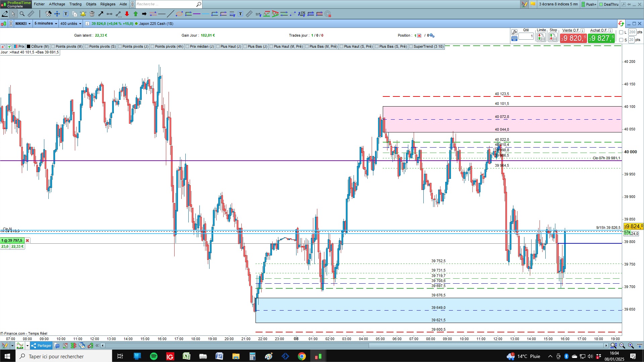Select the red down arrow marker
The height and width of the screenshot is (362, 644).
127,14
